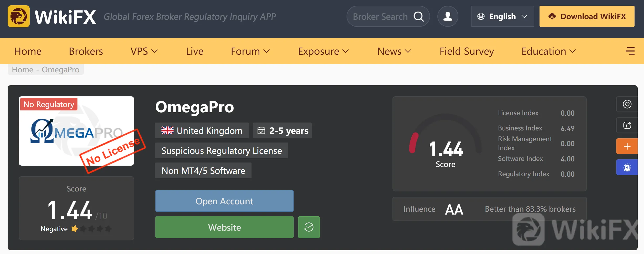This screenshot has height=254, width=644.
Task: Click the magnifying glass search icon
Action: coord(418,17)
